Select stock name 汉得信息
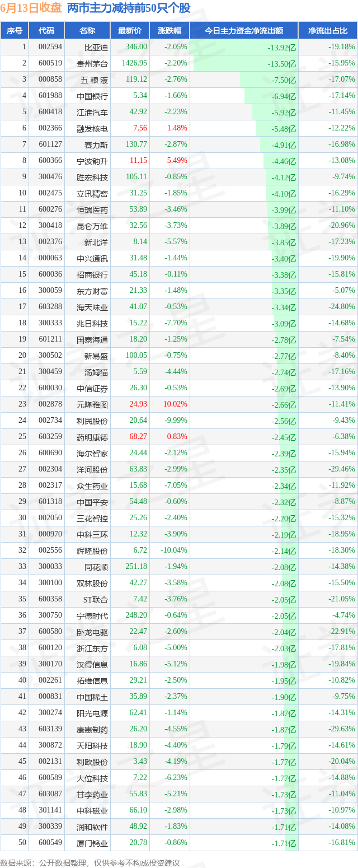Image resolution: width=358 pixels, height=868 pixels. [92, 664]
